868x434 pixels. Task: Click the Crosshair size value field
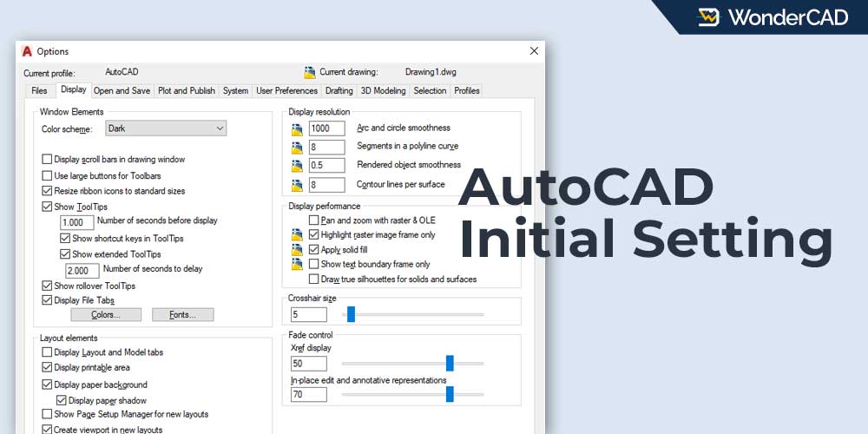pyautogui.click(x=308, y=315)
